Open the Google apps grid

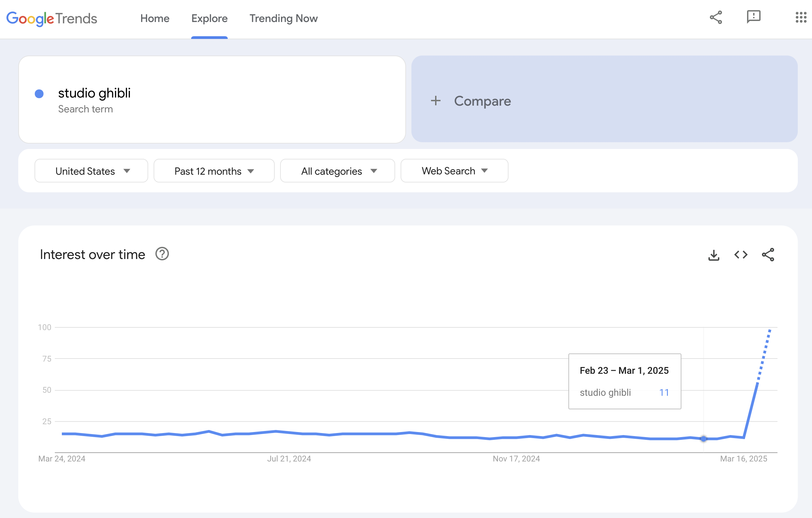tap(801, 17)
